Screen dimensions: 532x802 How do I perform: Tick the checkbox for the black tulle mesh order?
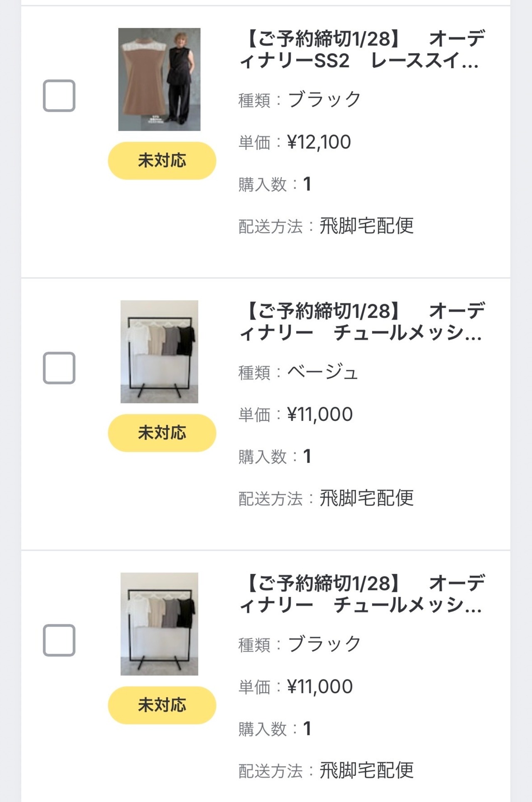click(x=59, y=640)
